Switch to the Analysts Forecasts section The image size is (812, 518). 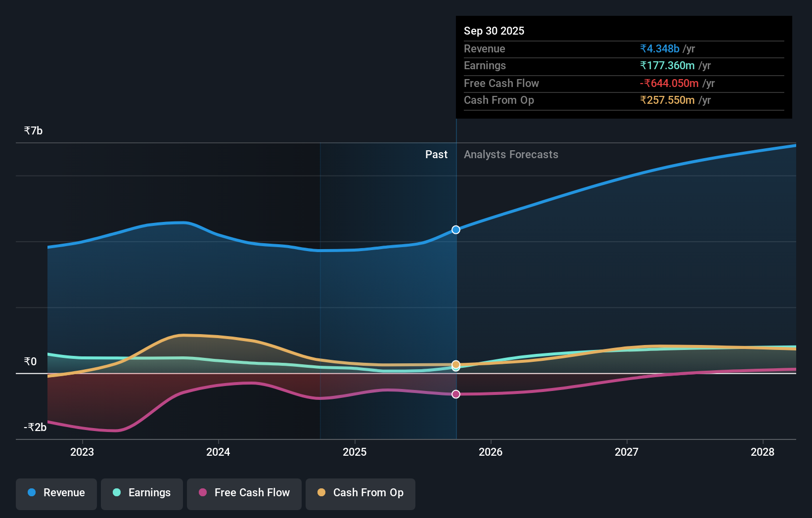click(511, 154)
